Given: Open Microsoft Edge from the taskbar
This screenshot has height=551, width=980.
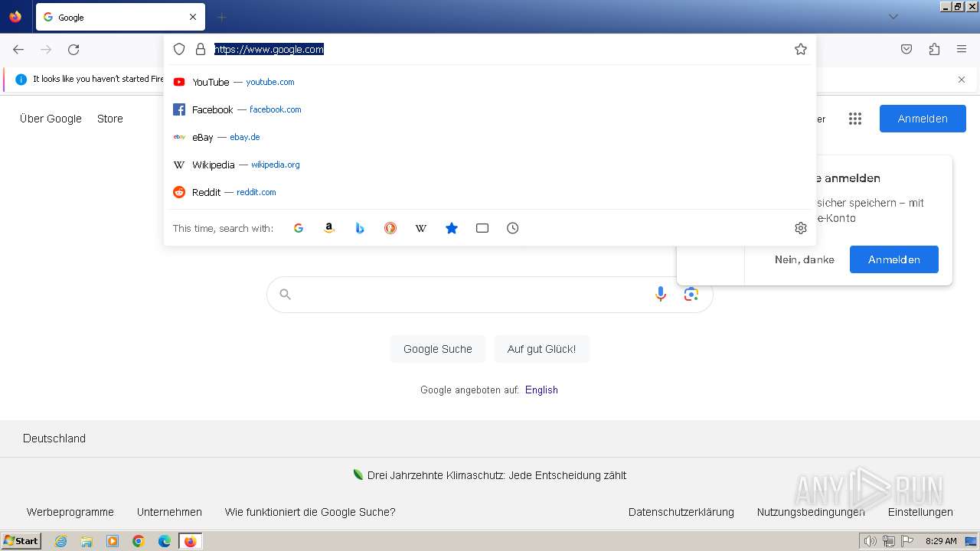Looking at the screenshot, I should point(165,541).
